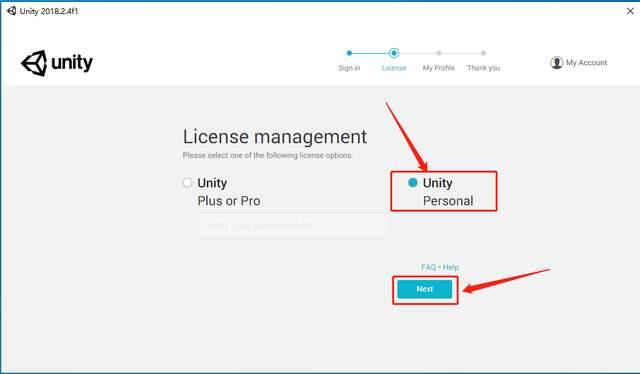Click the Unity 2018.2.4f1 window title
The height and width of the screenshot is (374, 640).
(x=49, y=11)
